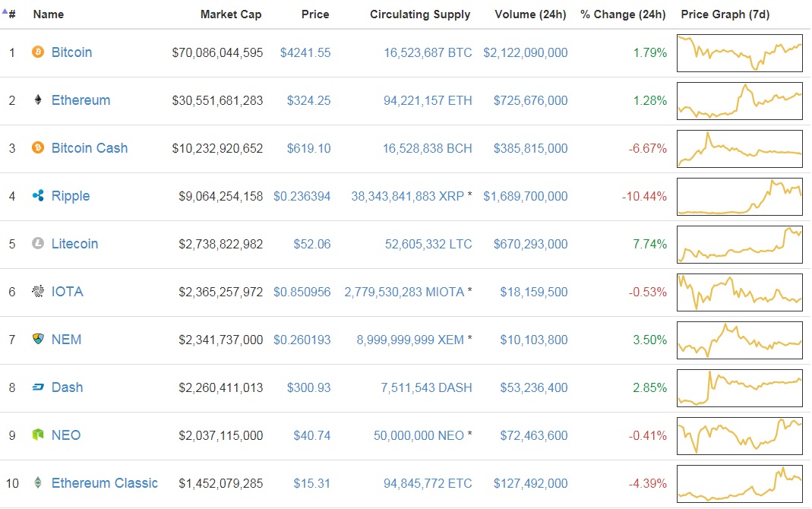
Task: Click the Dash logo icon
Action: [38, 387]
